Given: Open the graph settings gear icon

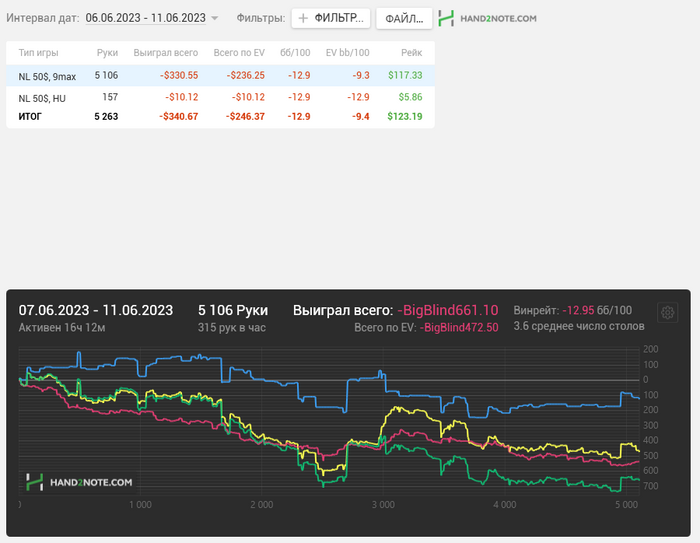Looking at the screenshot, I should coord(667,313).
